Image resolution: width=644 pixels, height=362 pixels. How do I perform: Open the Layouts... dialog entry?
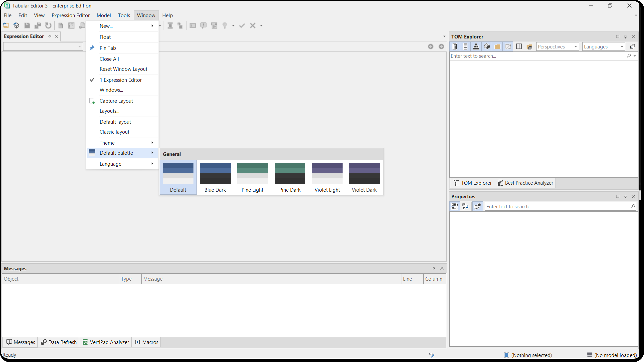tap(122, 111)
